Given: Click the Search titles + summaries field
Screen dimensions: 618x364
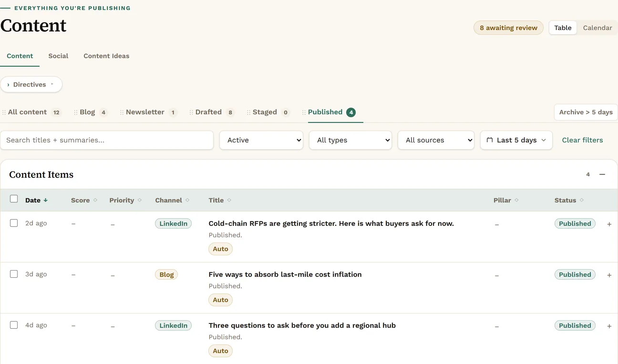Looking at the screenshot, I should (107, 140).
